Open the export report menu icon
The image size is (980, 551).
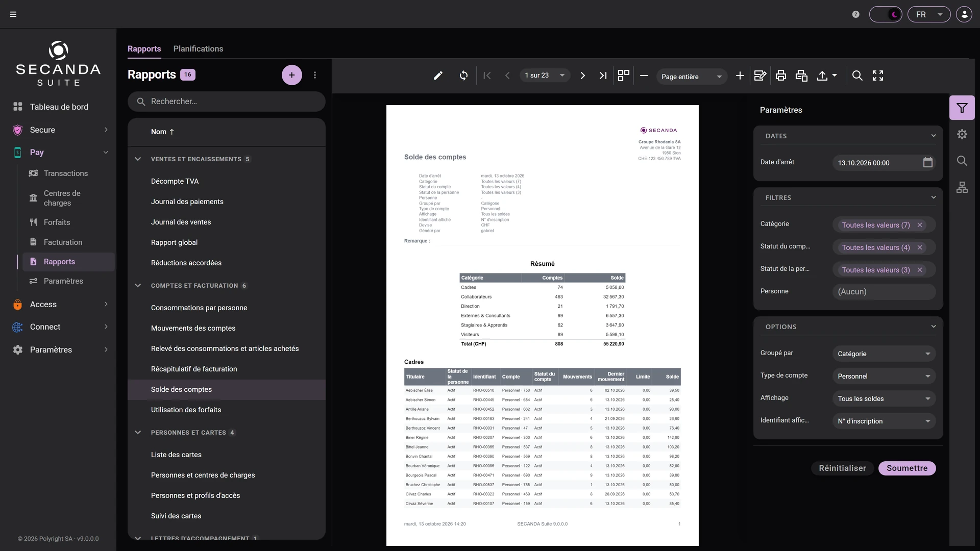[827, 76]
